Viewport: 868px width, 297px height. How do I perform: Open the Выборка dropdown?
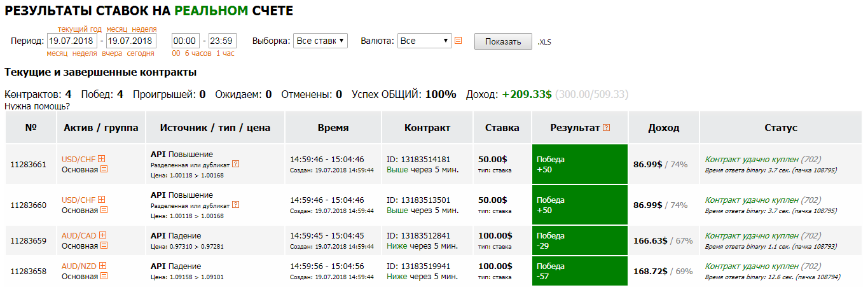coord(320,41)
